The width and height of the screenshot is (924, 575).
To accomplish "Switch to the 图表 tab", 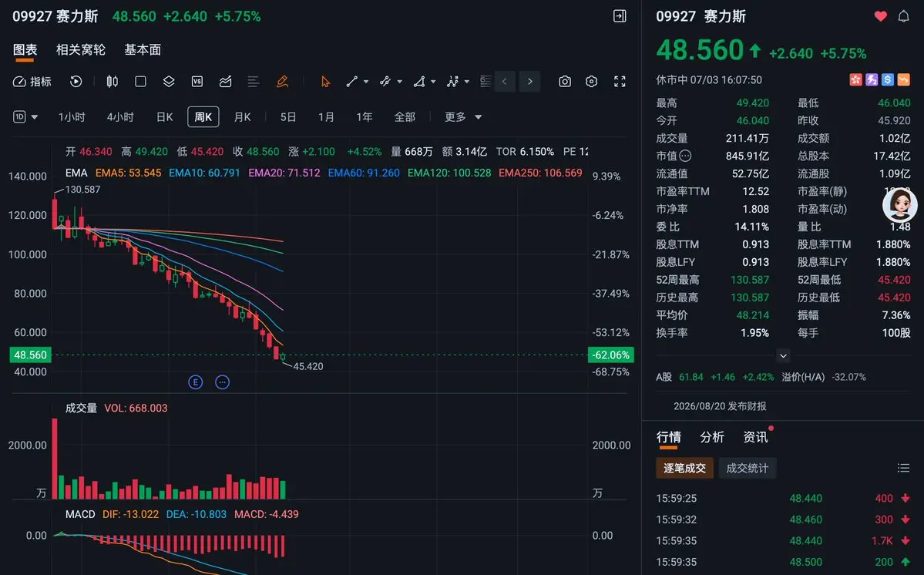I will coord(25,49).
